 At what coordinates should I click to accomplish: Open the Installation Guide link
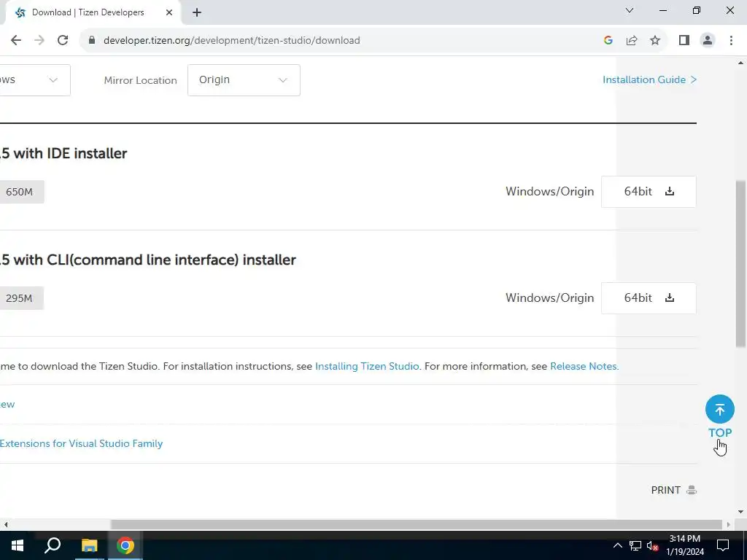coord(649,80)
